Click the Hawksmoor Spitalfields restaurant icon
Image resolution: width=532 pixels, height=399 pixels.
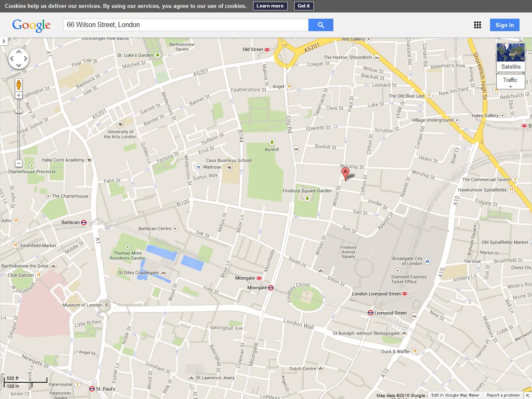tap(512, 190)
